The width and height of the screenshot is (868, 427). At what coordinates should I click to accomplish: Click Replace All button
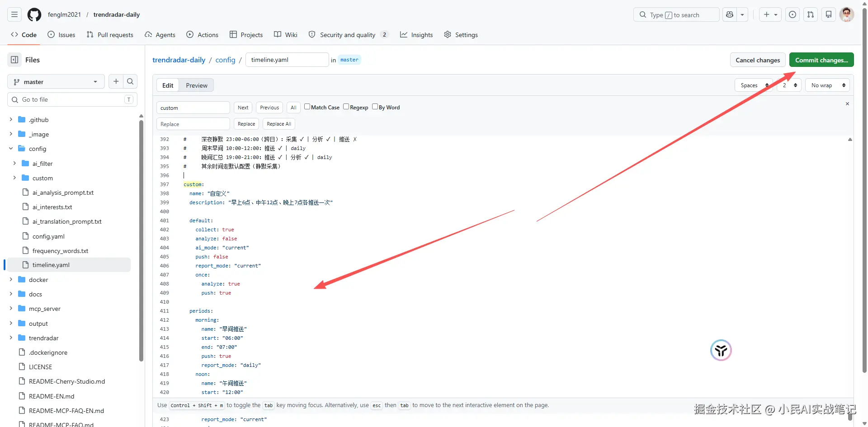click(279, 124)
